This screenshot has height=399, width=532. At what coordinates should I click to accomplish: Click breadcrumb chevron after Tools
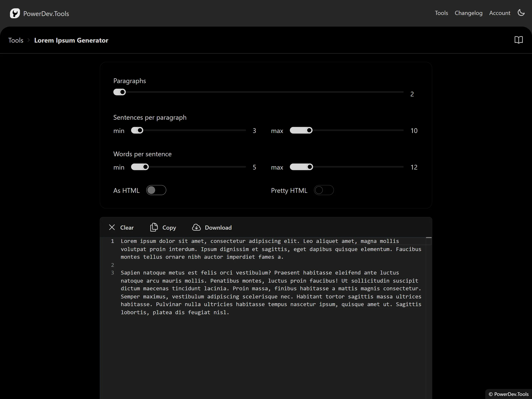(29, 40)
